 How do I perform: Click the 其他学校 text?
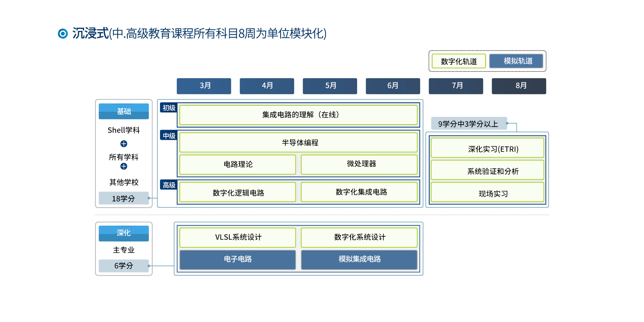tap(124, 182)
